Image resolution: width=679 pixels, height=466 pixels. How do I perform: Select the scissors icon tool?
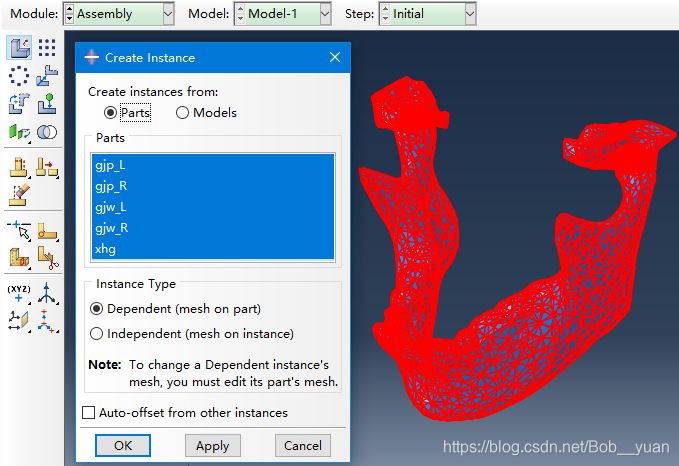pyautogui.click(x=47, y=258)
